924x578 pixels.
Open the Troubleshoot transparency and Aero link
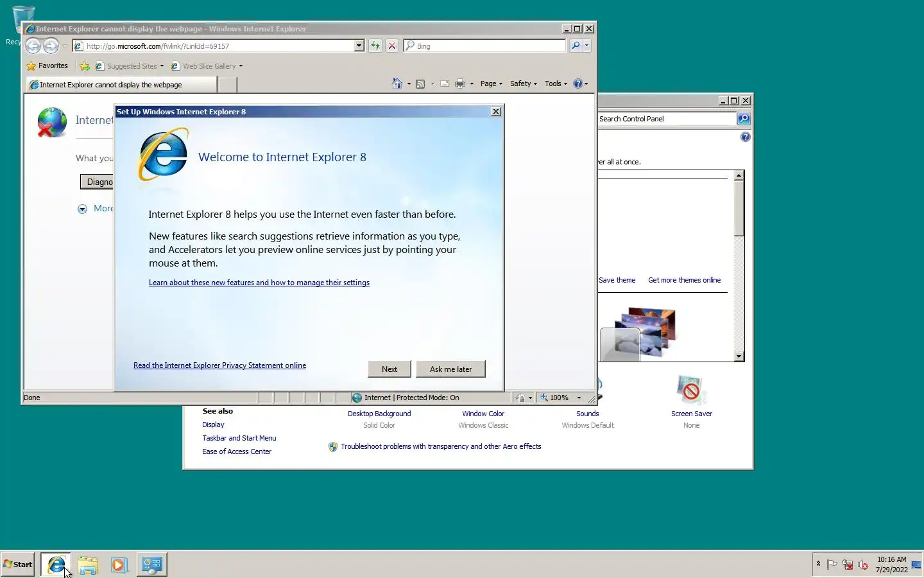coord(441,446)
